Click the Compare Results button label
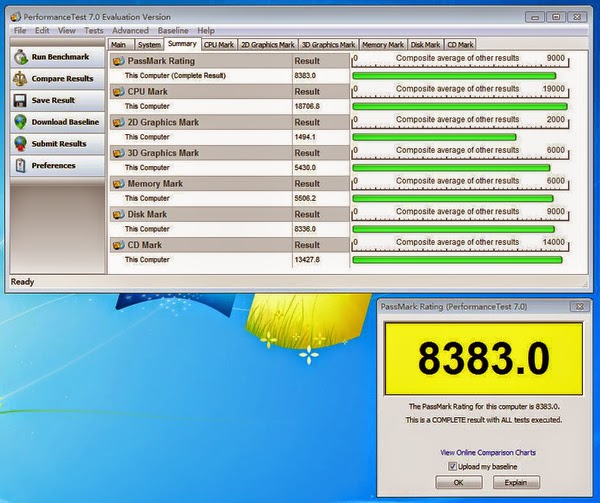This screenshot has height=503, width=600. pos(62,78)
